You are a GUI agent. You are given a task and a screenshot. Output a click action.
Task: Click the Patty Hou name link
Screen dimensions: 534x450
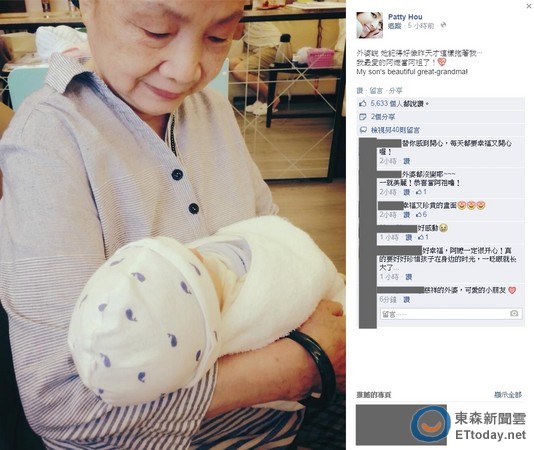(x=405, y=17)
